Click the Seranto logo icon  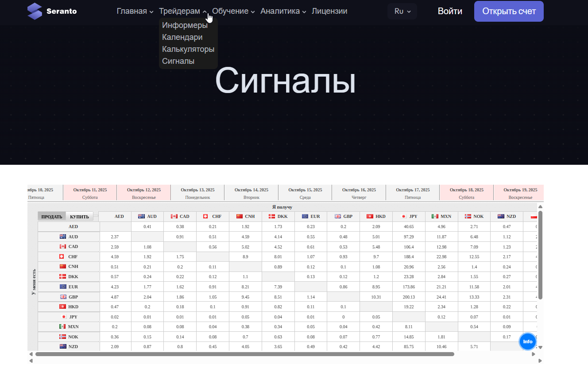coord(35,11)
